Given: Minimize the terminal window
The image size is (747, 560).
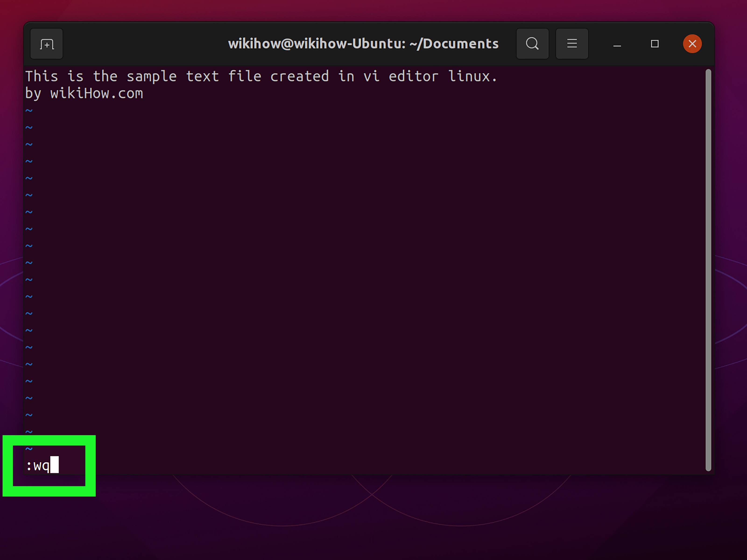Looking at the screenshot, I should 617,45.
